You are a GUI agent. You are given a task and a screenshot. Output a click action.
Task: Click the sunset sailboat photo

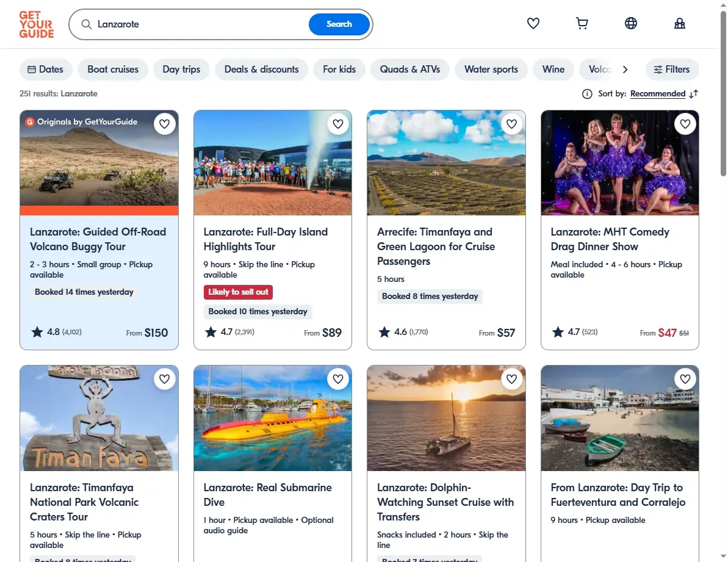(x=446, y=418)
